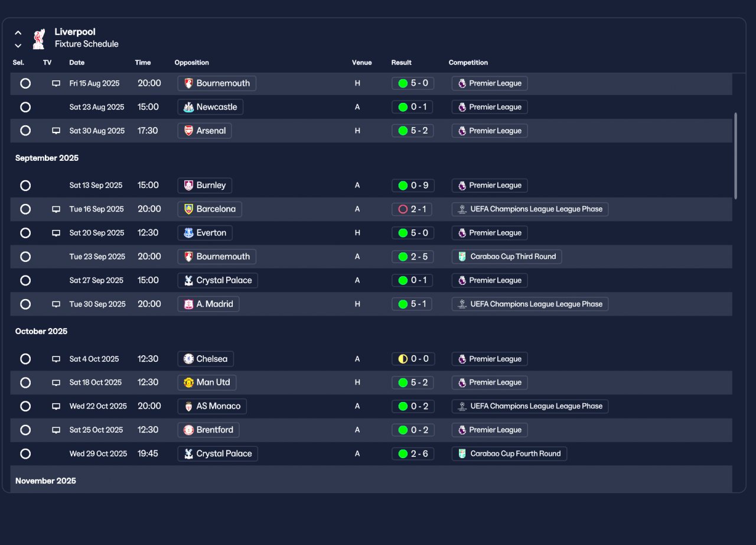Viewport: 756px width, 545px height.
Task: Select the Bournemouth 15 Aug fixture radio button
Action: coord(25,83)
